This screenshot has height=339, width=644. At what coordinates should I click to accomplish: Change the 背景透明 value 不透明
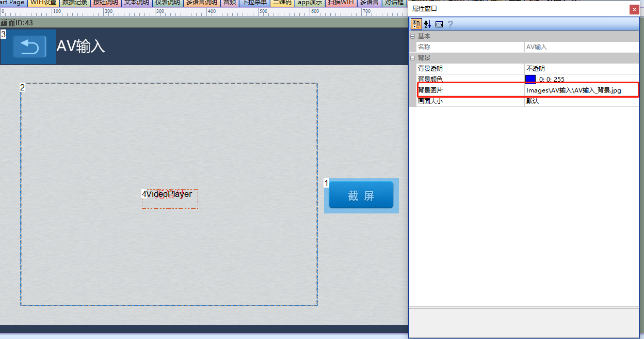582,68
